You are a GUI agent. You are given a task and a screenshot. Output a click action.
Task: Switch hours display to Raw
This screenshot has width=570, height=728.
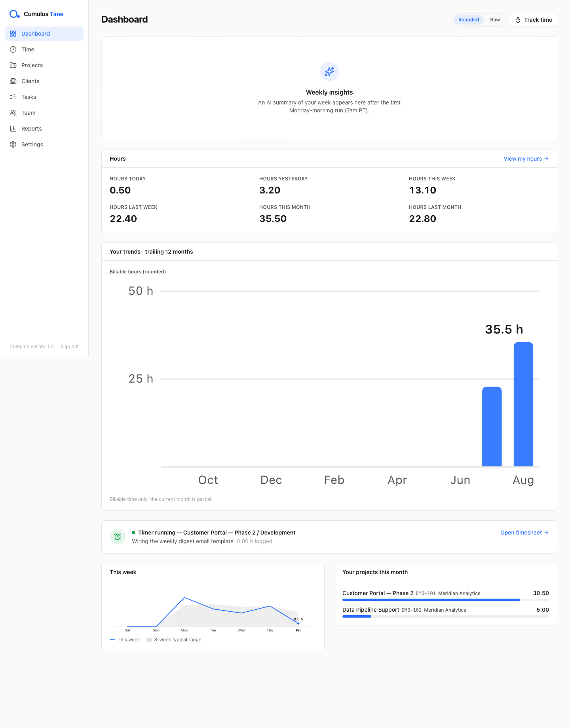pyautogui.click(x=495, y=20)
